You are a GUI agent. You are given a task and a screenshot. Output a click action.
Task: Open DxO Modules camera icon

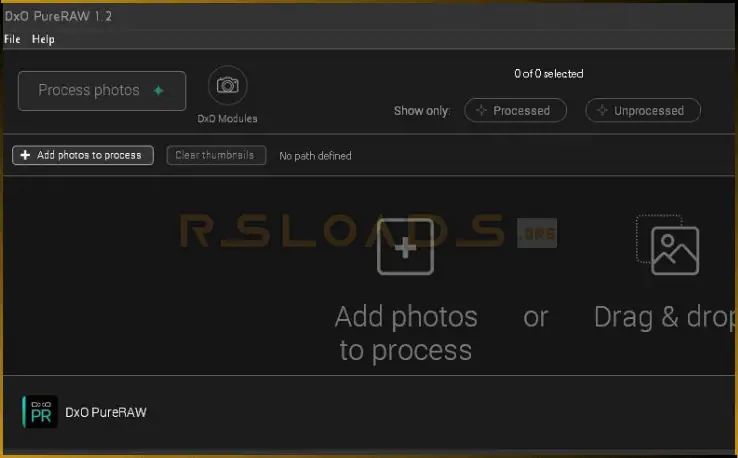click(227, 85)
